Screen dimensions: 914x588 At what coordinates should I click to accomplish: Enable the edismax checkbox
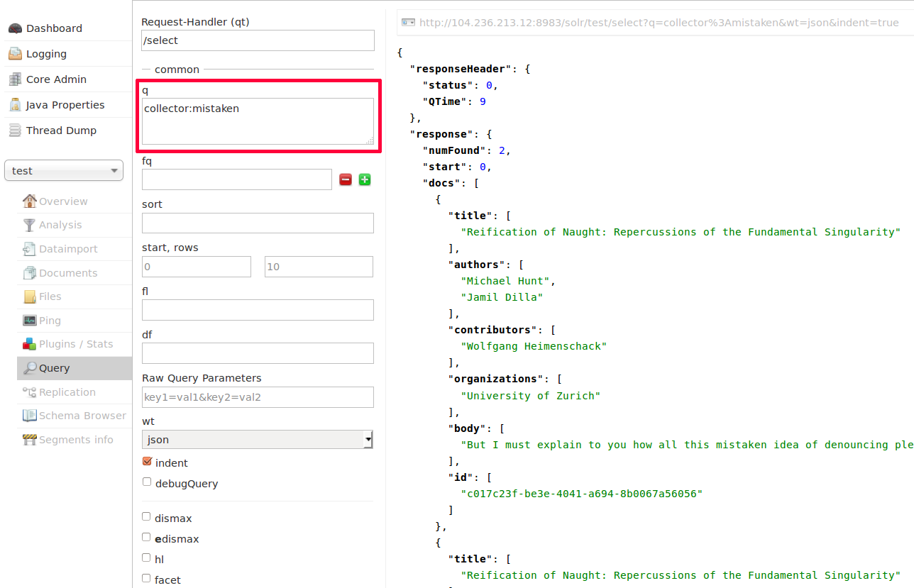pos(146,538)
